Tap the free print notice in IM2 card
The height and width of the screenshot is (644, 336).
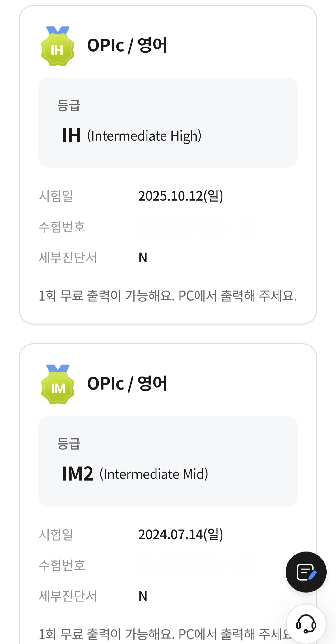[162, 634]
